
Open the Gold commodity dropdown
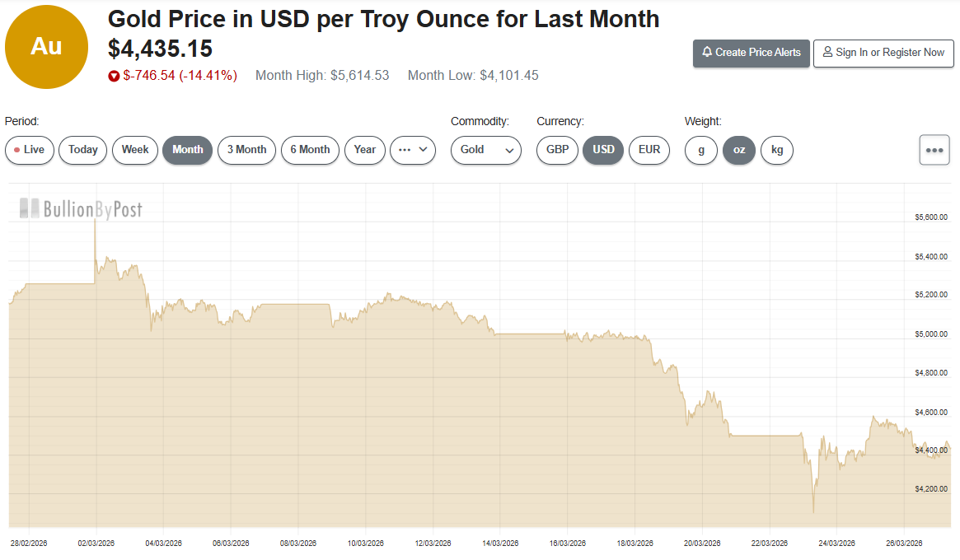[486, 150]
